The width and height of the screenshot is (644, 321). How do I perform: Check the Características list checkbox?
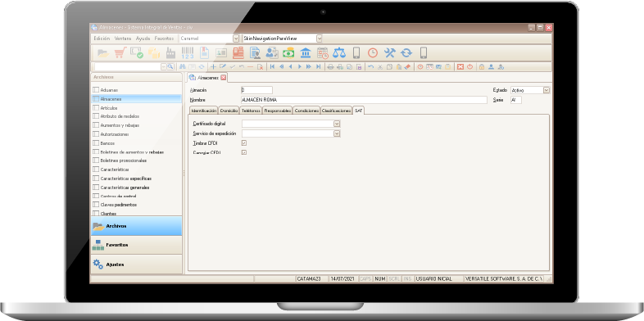[96, 170]
